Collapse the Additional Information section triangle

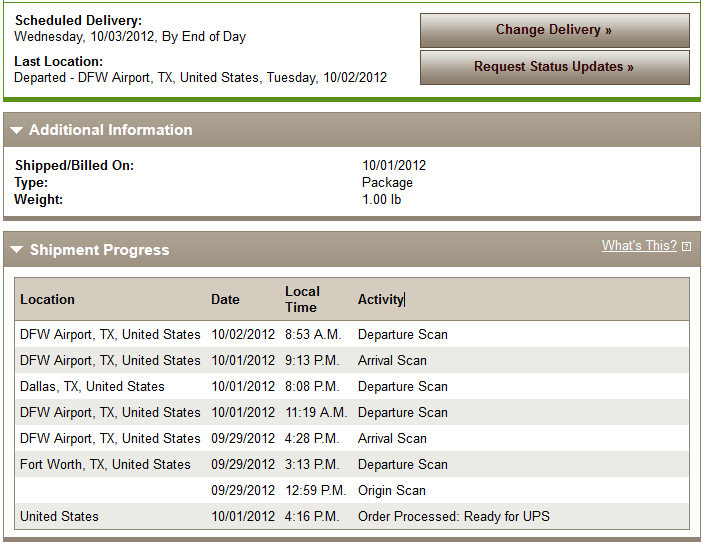click(17, 130)
